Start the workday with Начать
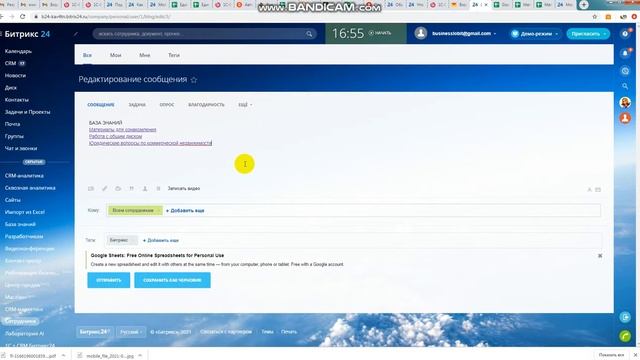Viewport: 640px width, 360px height. (x=380, y=33)
